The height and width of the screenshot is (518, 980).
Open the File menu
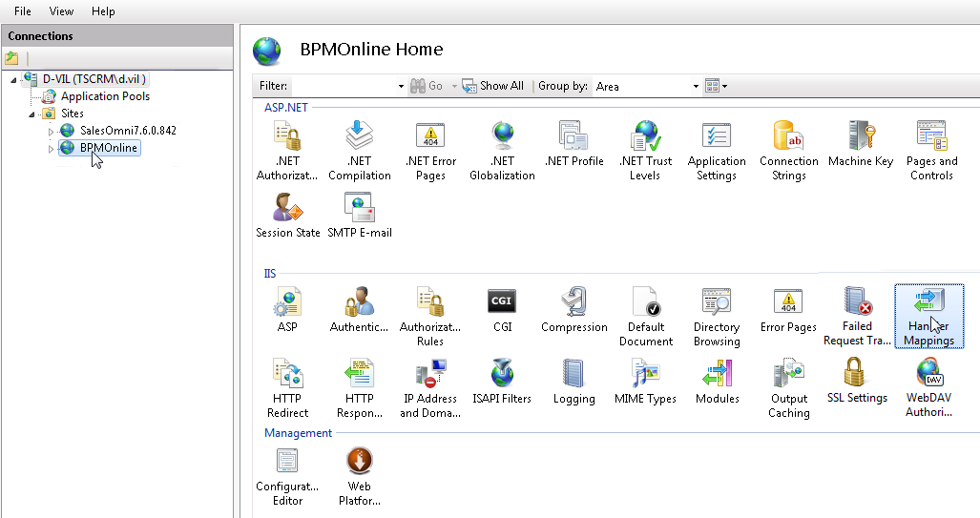click(x=23, y=11)
